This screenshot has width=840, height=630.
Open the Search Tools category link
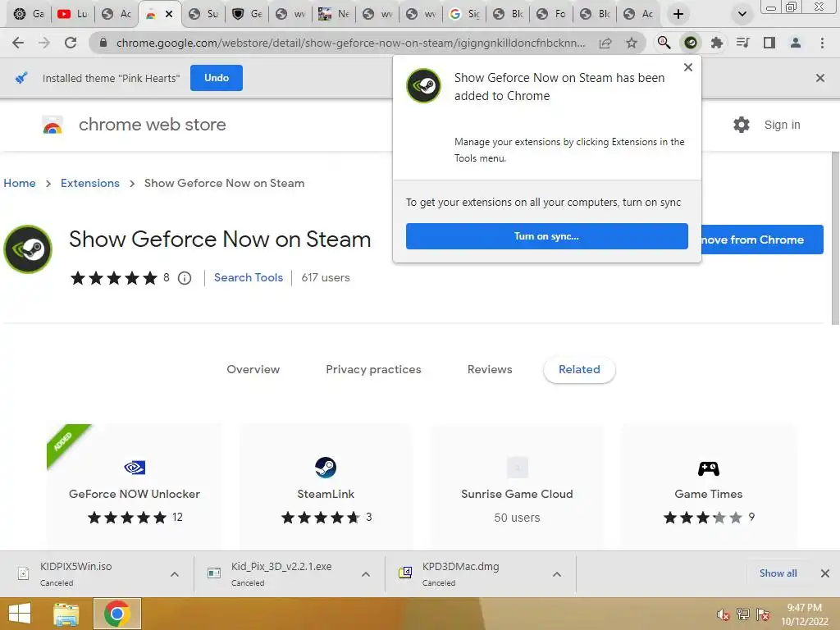(249, 277)
